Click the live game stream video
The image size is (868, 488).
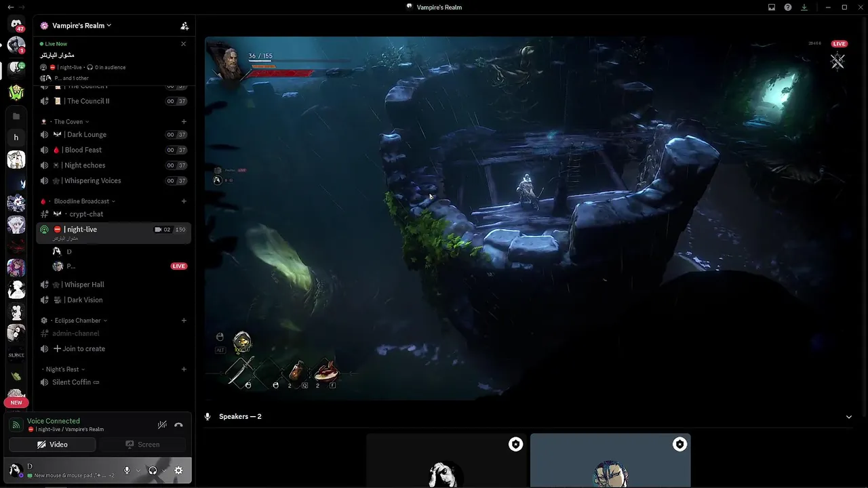[x=530, y=219]
